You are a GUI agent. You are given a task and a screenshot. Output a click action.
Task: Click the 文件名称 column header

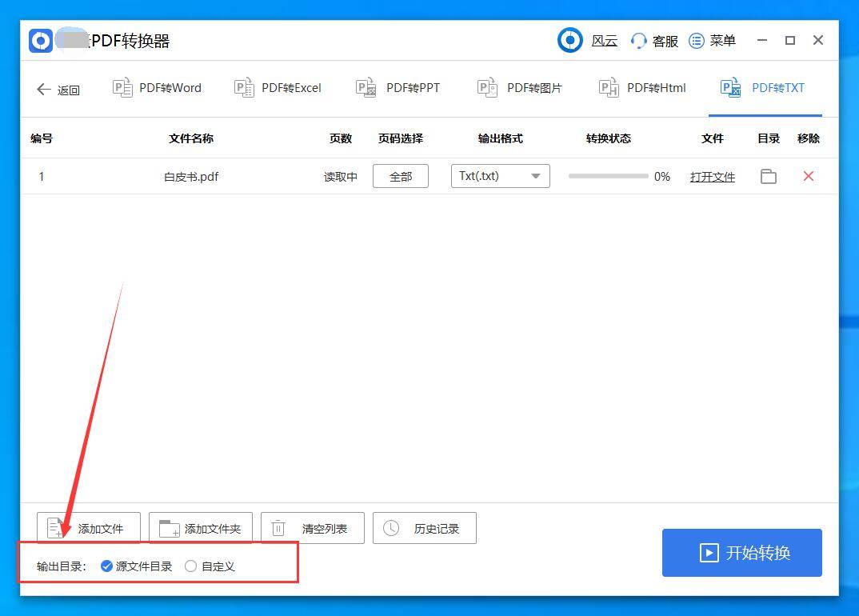click(191, 138)
